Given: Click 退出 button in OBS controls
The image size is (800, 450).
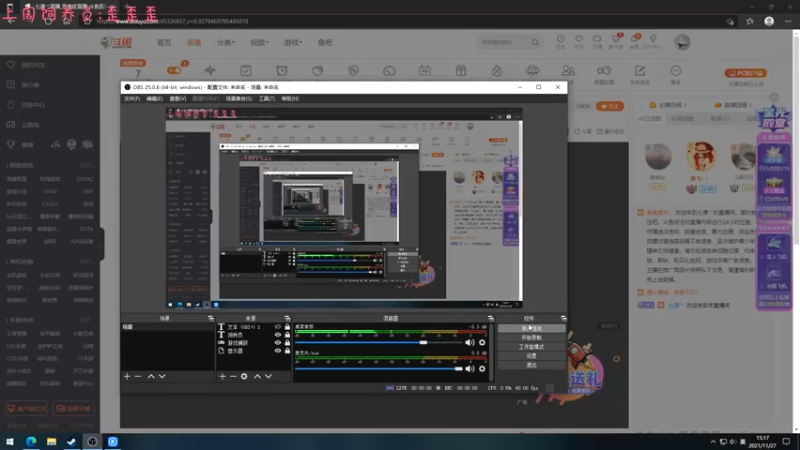Looking at the screenshot, I should (x=531, y=365).
